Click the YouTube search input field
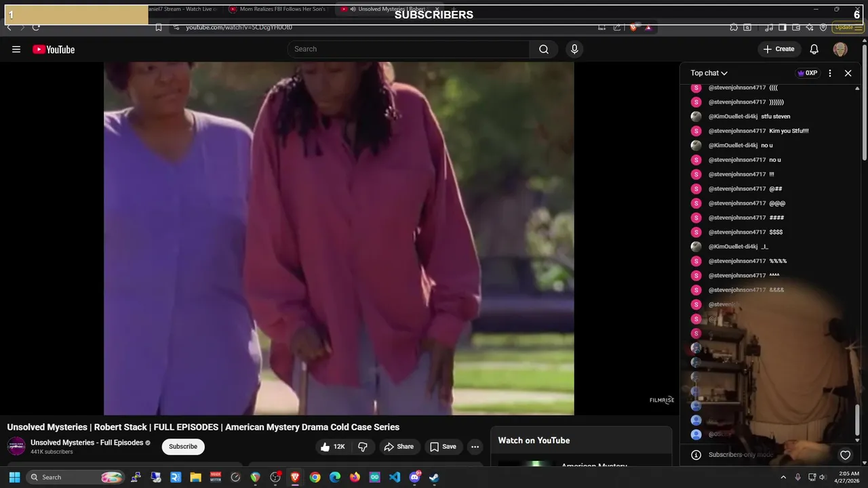The width and height of the screenshot is (868, 488). tap(408, 49)
